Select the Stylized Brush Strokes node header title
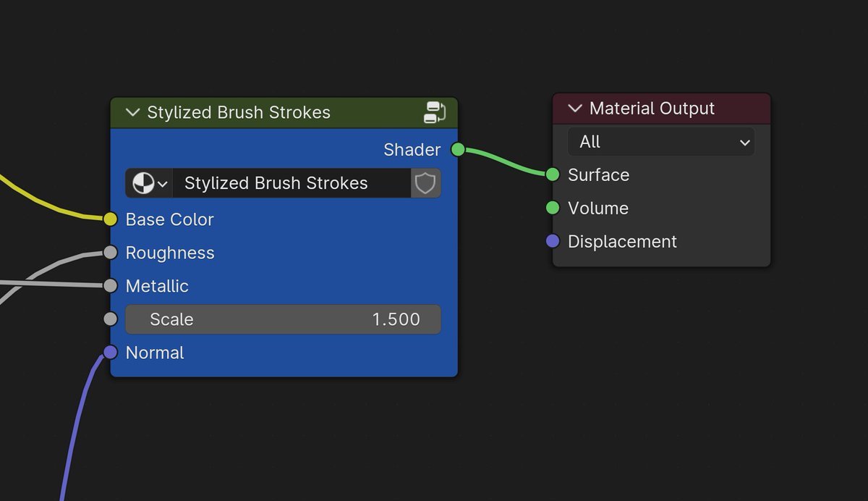The height and width of the screenshot is (501, 868). [239, 112]
